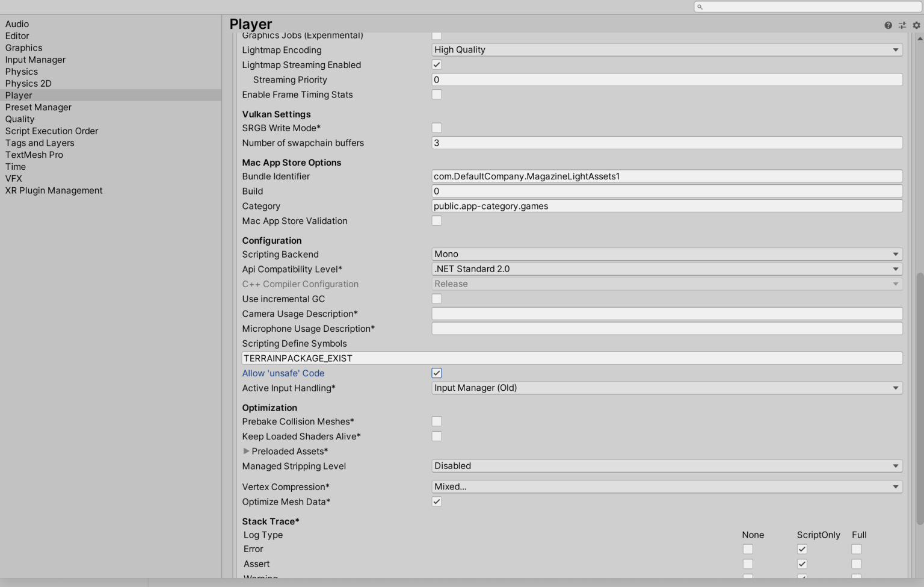Toggle Use incremental GC
Image resolution: width=924 pixels, height=587 pixels.
pos(437,299)
